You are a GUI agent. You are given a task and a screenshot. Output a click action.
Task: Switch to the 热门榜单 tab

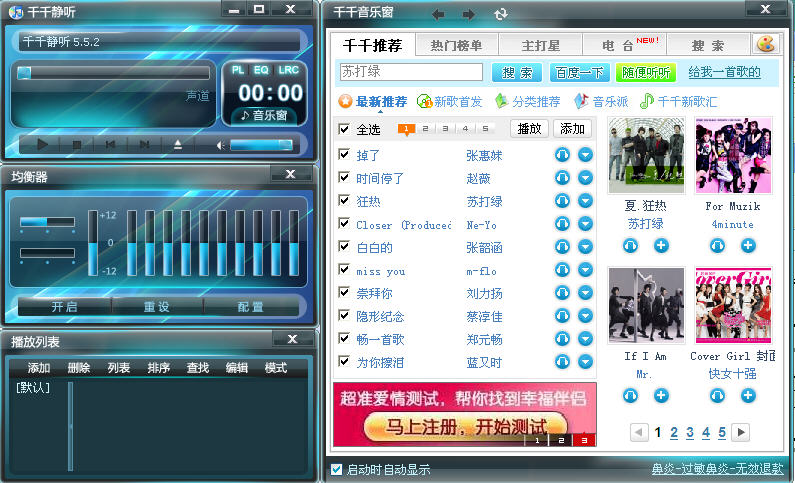tap(456, 45)
